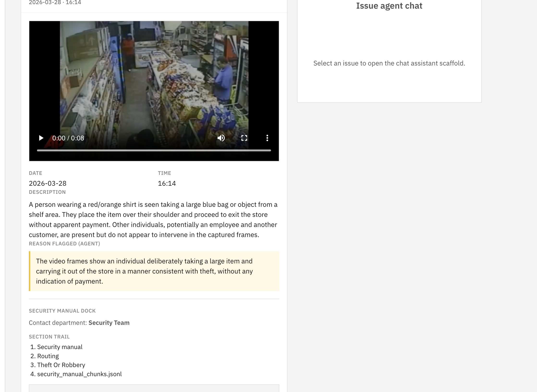537x392 pixels.
Task: Click the time value 16:14
Action: [167, 183]
